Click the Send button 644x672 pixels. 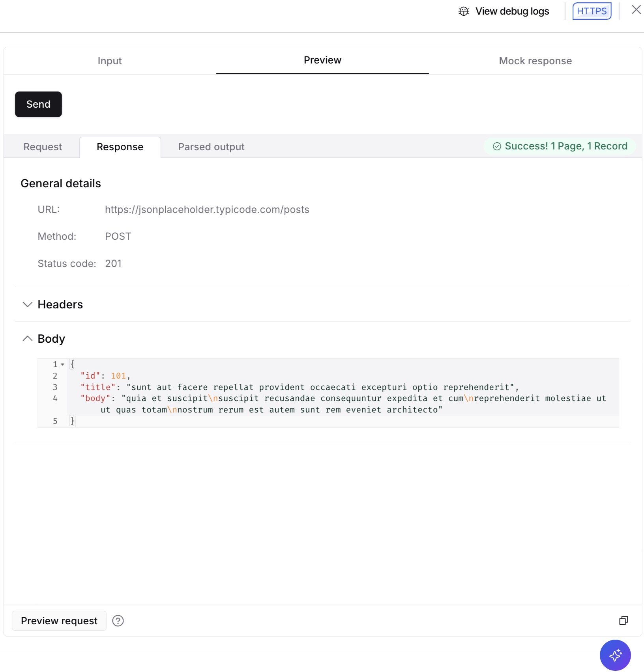[x=38, y=104]
